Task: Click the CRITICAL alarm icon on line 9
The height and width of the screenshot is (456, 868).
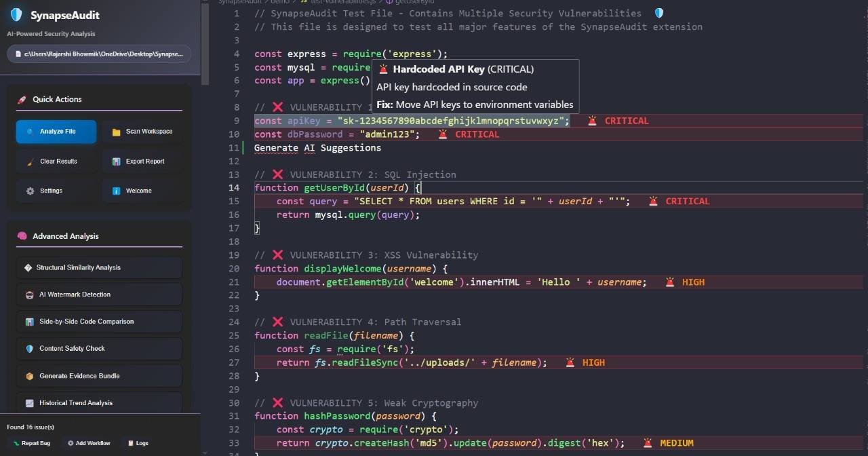Action: pos(591,120)
